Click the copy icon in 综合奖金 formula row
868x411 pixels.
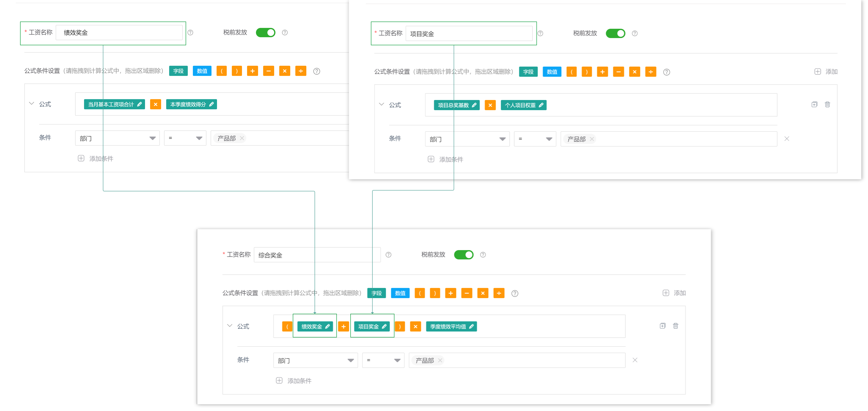[x=662, y=326]
